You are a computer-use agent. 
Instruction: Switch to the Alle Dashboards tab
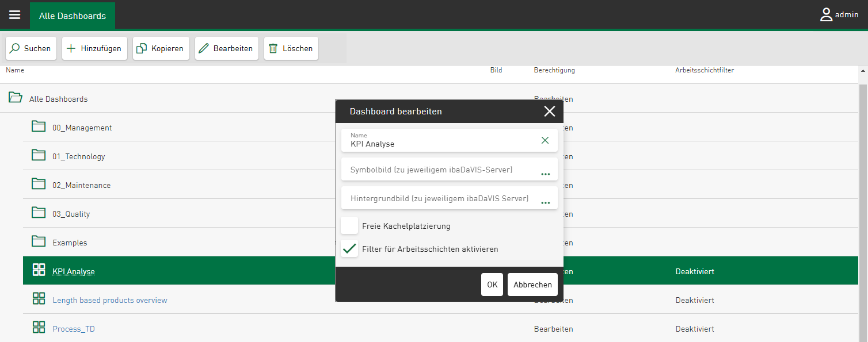73,16
